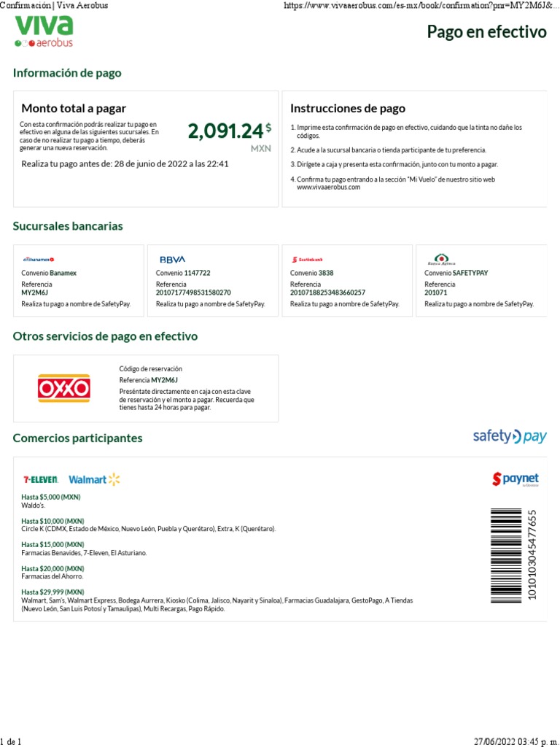Select the BBVA logo
The width and height of the screenshot is (560, 747).
click(x=173, y=259)
